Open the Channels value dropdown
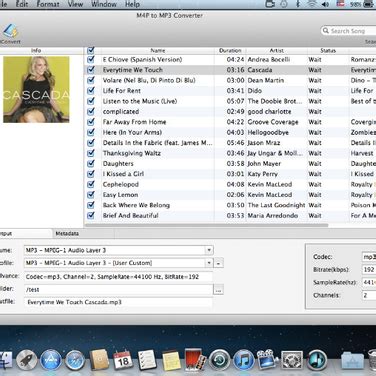Screen dimensions: 376x376 point(369,295)
